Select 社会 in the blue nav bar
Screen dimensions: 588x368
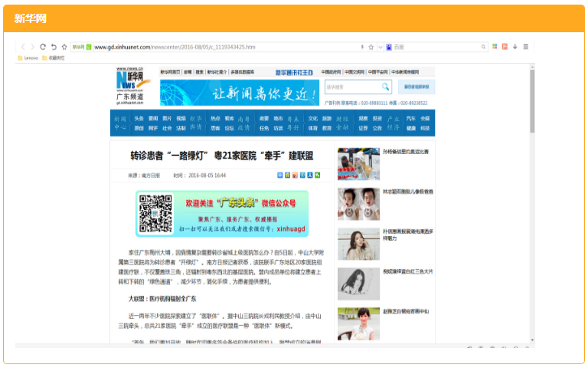(167, 128)
